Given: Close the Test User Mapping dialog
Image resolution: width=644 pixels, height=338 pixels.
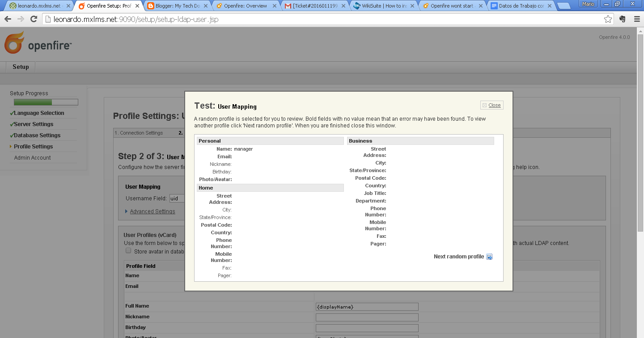Looking at the screenshot, I should tap(491, 105).
